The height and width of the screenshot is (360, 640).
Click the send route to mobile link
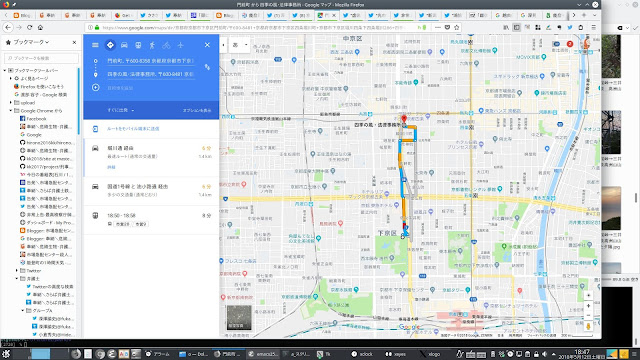[133, 129]
